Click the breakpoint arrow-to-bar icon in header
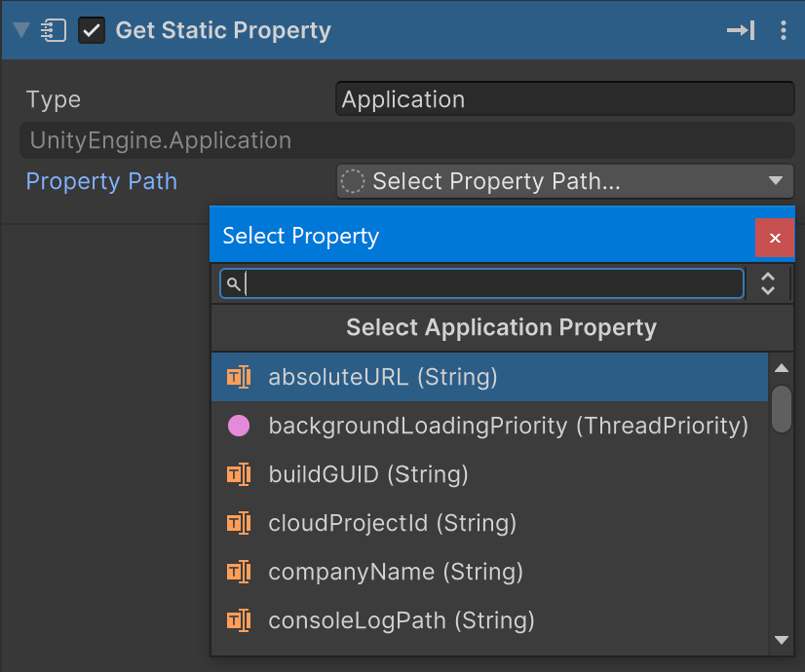 (741, 30)
